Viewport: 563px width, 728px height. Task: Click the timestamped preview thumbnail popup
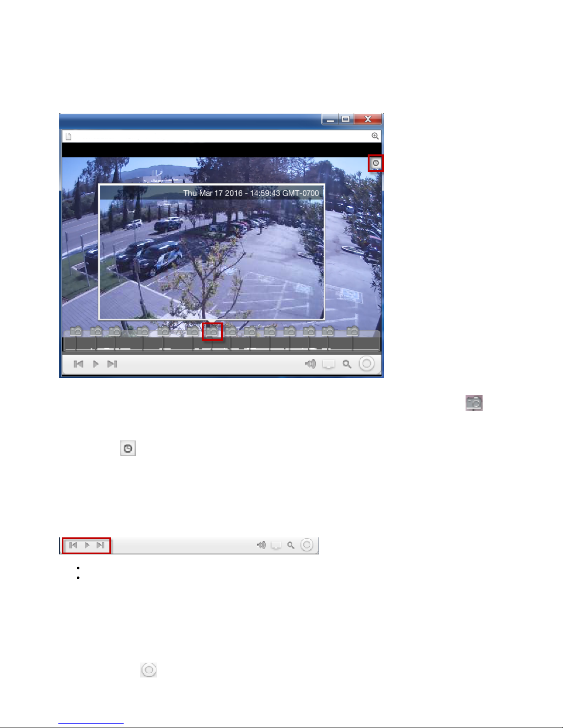(x=212, y=252)
